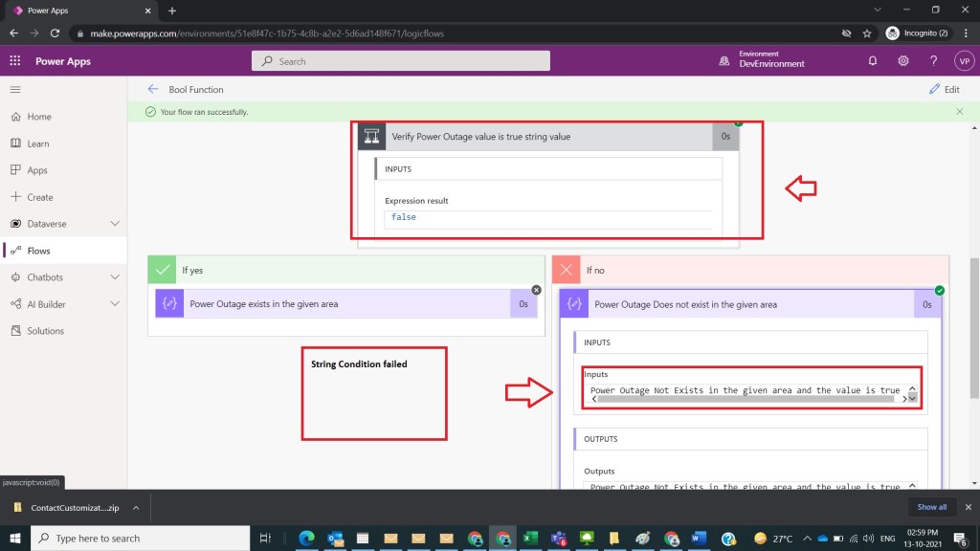The image size is (980, 551).
Task: Click the help question mark icon
Action: (933, 61)
